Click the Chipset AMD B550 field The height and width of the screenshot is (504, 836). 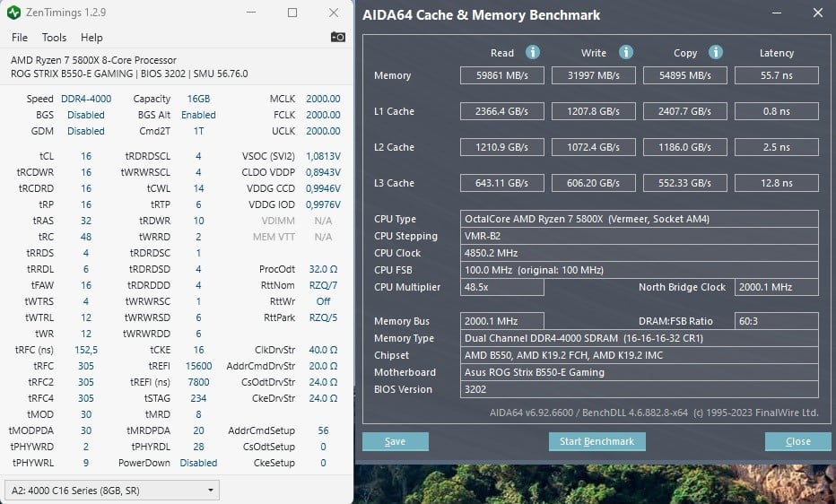pos(640,355)
